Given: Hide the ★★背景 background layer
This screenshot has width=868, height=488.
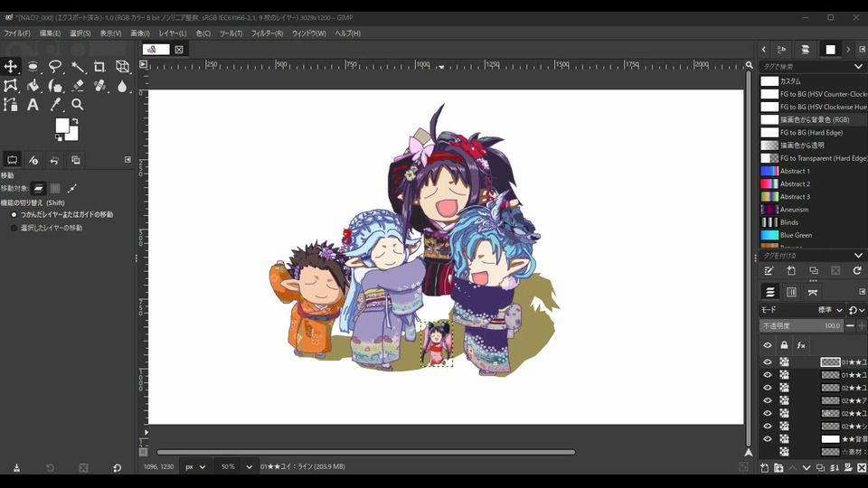Looking at the screenshot, I should pos(768,439).
